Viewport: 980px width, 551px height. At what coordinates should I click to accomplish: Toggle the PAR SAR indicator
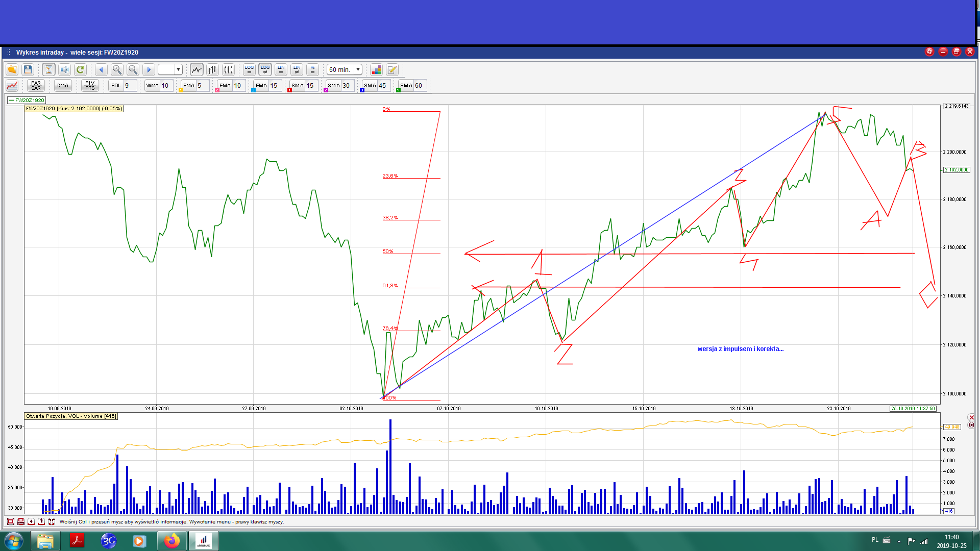pyautogui.click(x=36, y=85)
